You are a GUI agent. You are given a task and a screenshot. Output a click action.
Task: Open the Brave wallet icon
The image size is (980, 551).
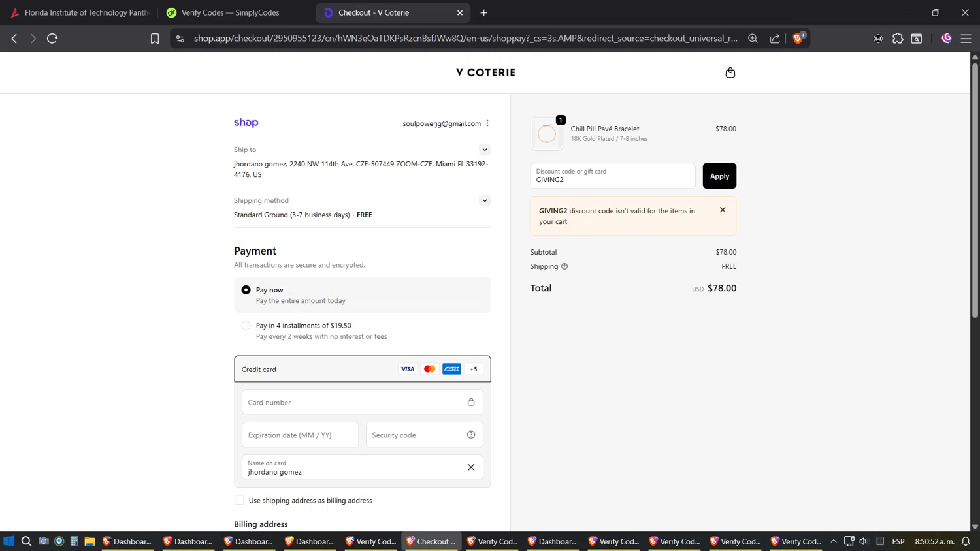tap(878, 39)
